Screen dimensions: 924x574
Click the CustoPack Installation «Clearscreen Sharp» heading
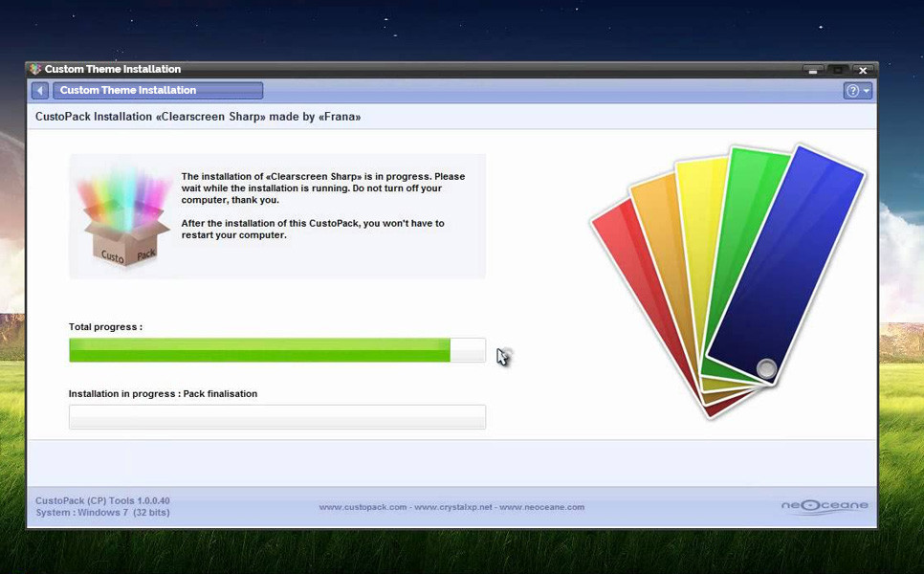(198, 117)
